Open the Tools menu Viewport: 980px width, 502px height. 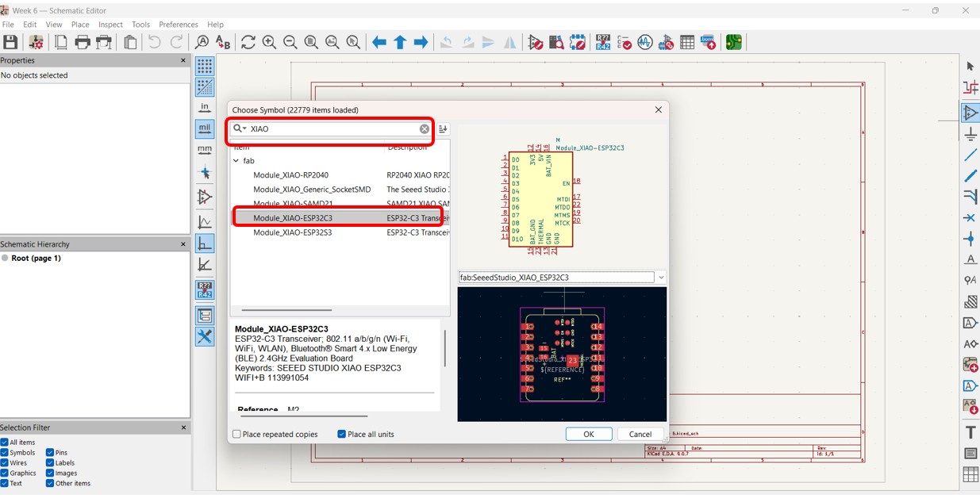click(140, 25)
